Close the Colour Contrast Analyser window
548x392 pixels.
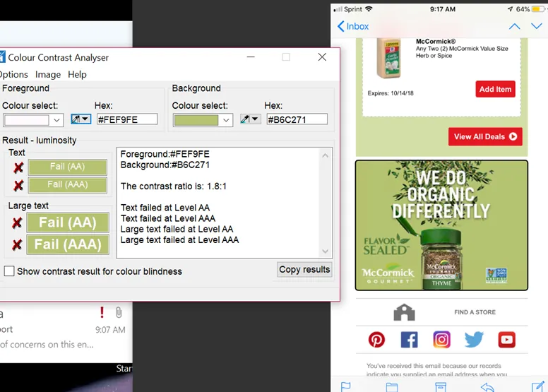(322, 57)
